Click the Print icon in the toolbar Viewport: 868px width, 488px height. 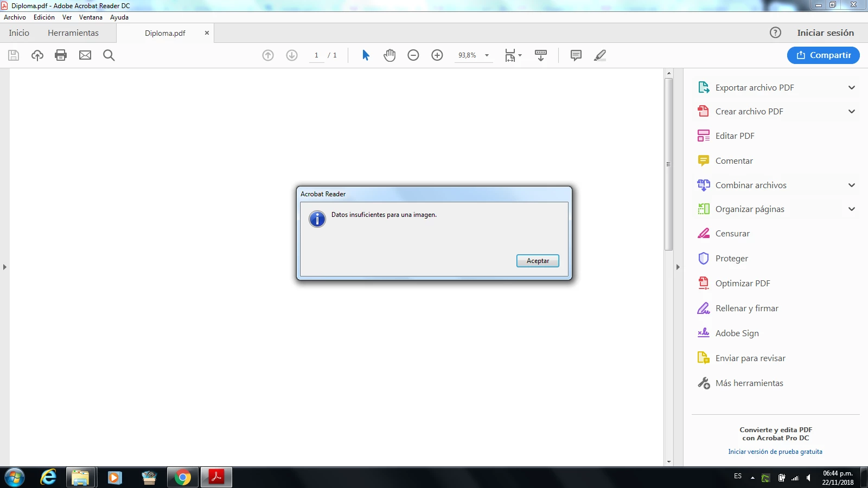61,55
